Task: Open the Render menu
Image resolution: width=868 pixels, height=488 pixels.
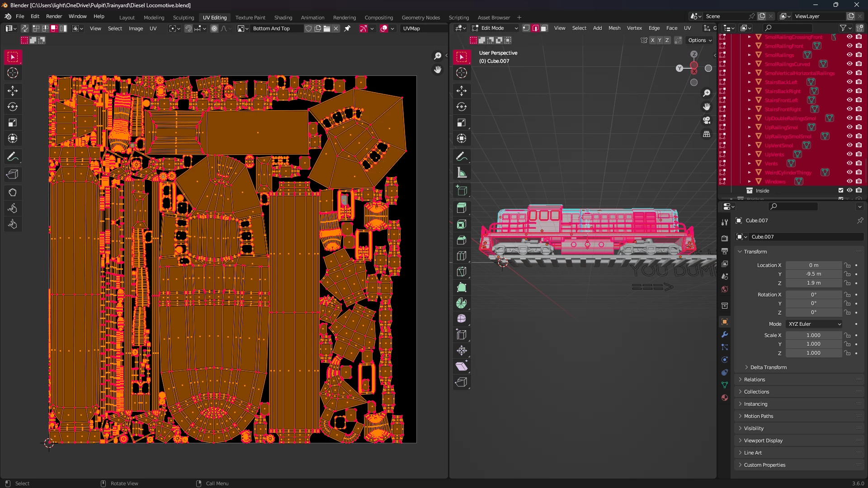Action: (54, 16)
